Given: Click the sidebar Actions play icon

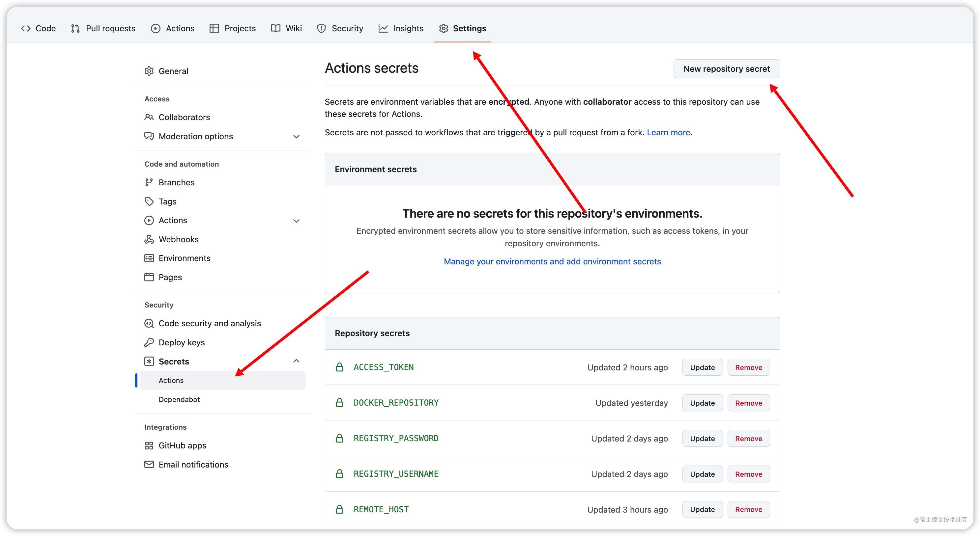Looking at the screenshot, I should tap(149, 221).
